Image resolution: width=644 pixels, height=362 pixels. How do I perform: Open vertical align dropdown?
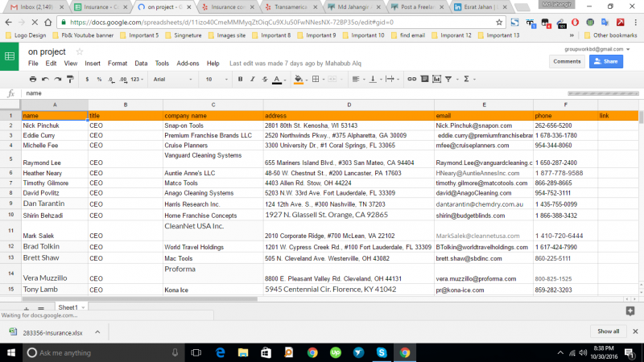pyautogui.click(x=375, y=79)
